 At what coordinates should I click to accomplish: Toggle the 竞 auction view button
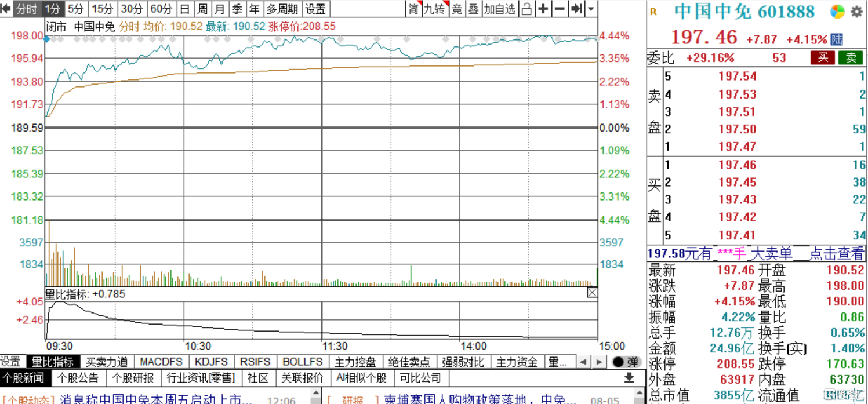[x=457, y=9]
